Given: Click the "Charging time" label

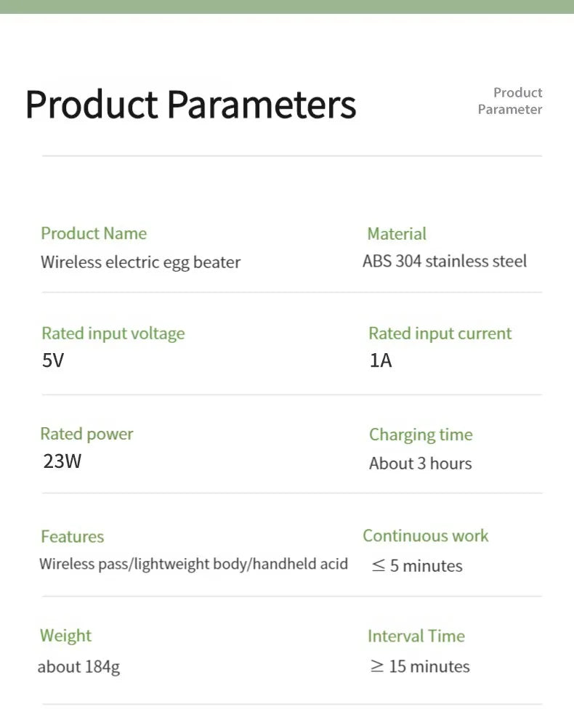Looking at the screenshot, I should pyautogui.click(x=421, y=434).
